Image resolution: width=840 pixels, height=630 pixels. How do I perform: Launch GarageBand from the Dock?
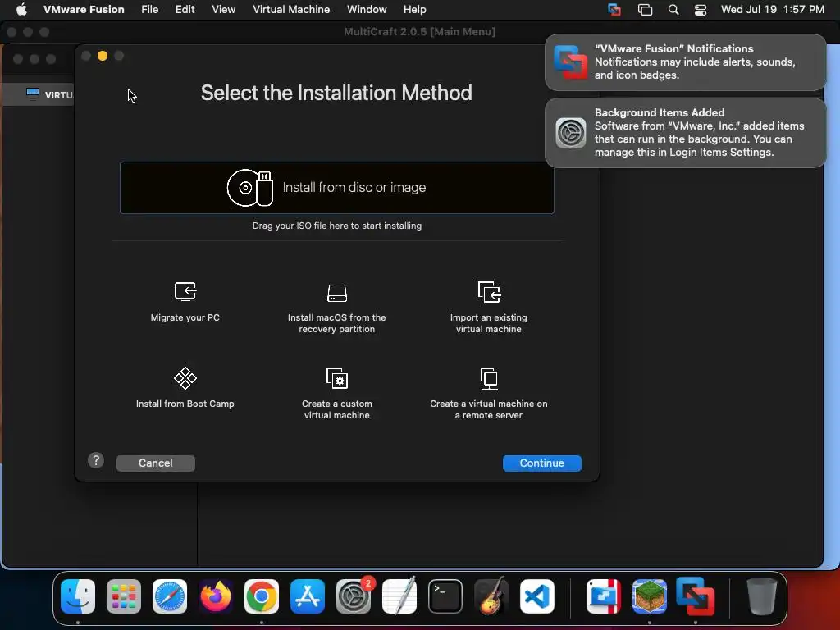491,596
